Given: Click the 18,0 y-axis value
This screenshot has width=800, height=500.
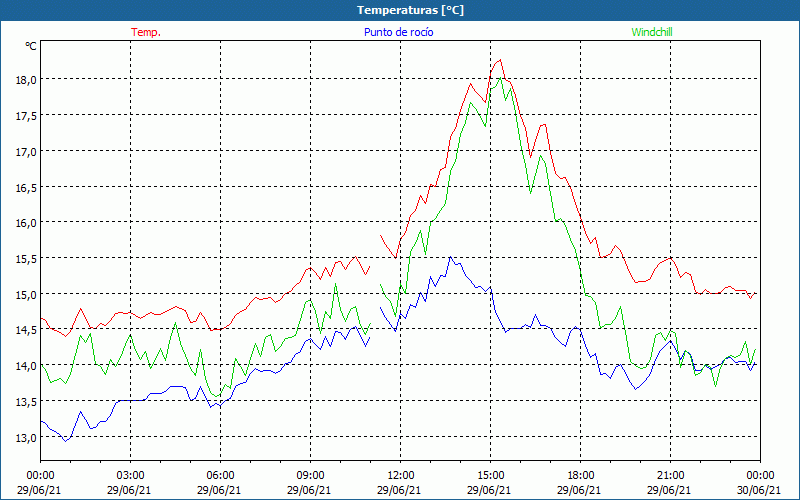Looking at the screenshot, I should pyautogui.click(x=28, y=80).
